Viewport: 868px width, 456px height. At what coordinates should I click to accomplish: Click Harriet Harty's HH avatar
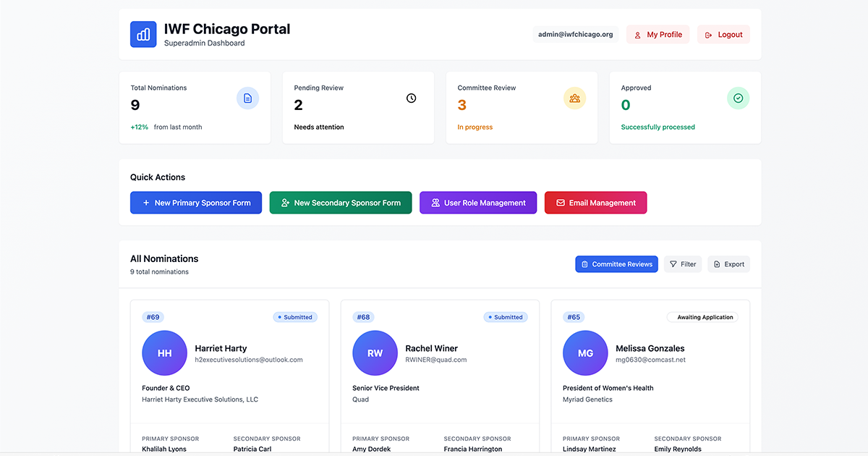tap(164, 353)
